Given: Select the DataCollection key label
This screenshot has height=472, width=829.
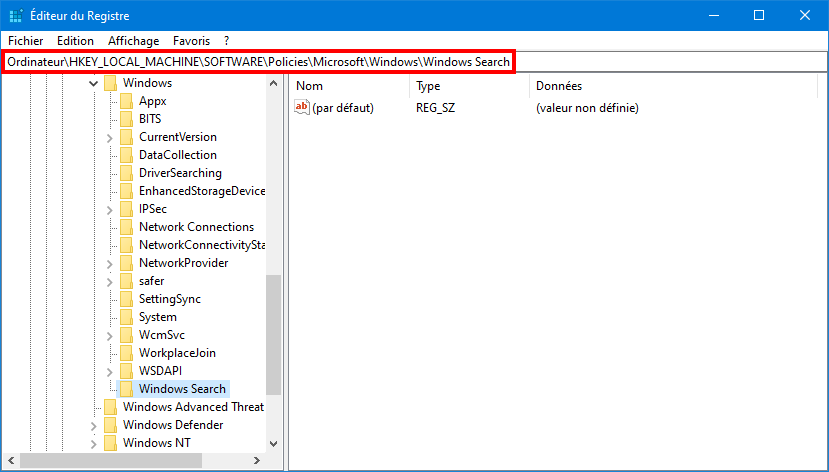Looking at the screenshot, I should pyautogui.click(x=178, y=155).
